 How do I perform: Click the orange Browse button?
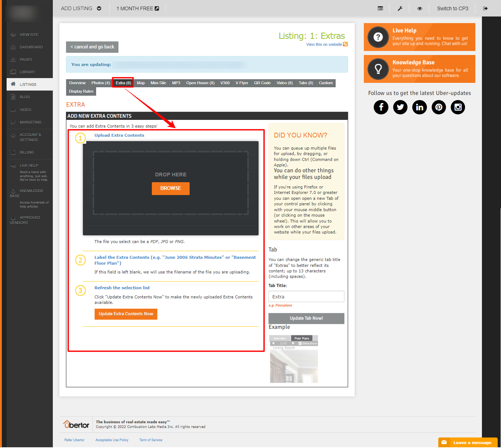[171, 188]
